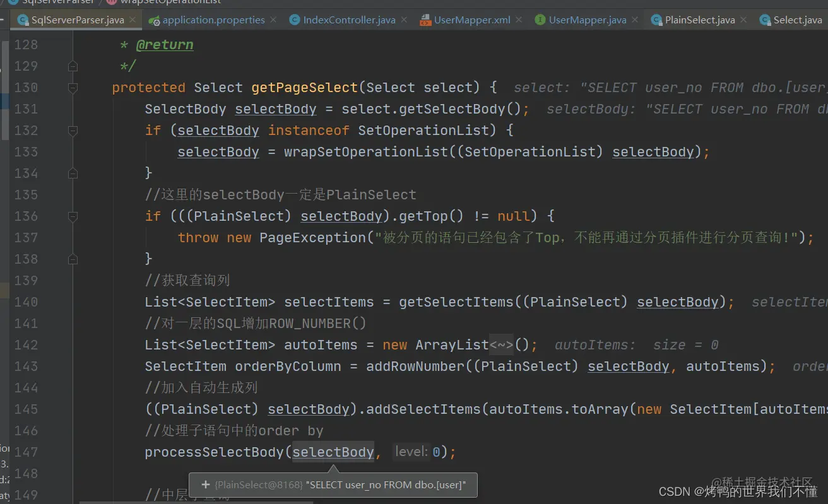This screenshot has width=828, height=504.
Task: Close the application.properties tab
Action: pyautogui.click(x=273, y=20)
